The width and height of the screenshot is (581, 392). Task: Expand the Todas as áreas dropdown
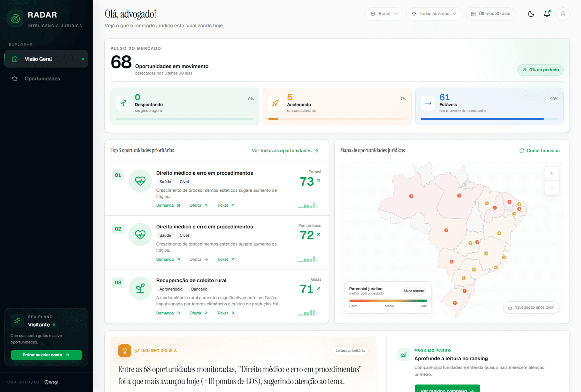pyautogui.click(x=434, y=14)
